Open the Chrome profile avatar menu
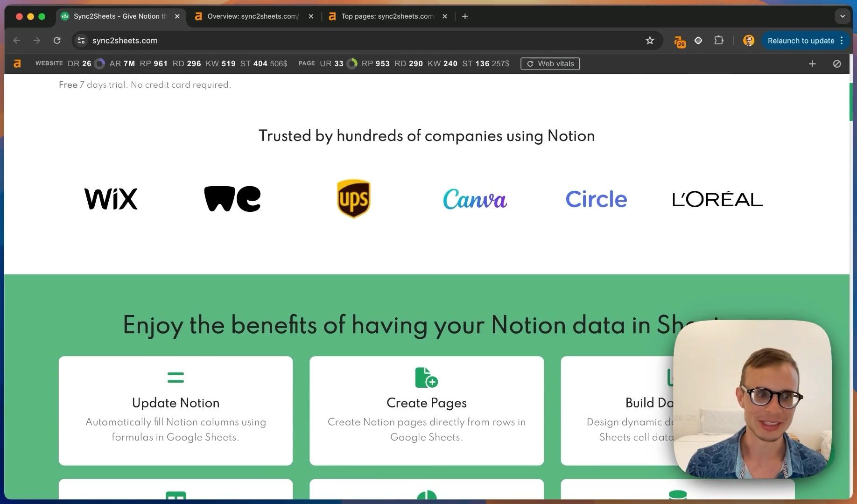Viewport: 857px width, 504px height. 749,41
